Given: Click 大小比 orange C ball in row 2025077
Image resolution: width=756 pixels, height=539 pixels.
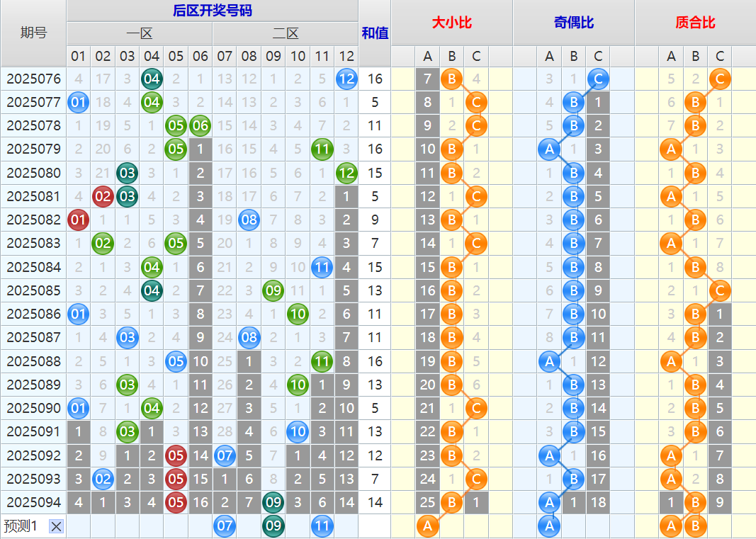Looking at the screenshot, I should pos(476,102).
